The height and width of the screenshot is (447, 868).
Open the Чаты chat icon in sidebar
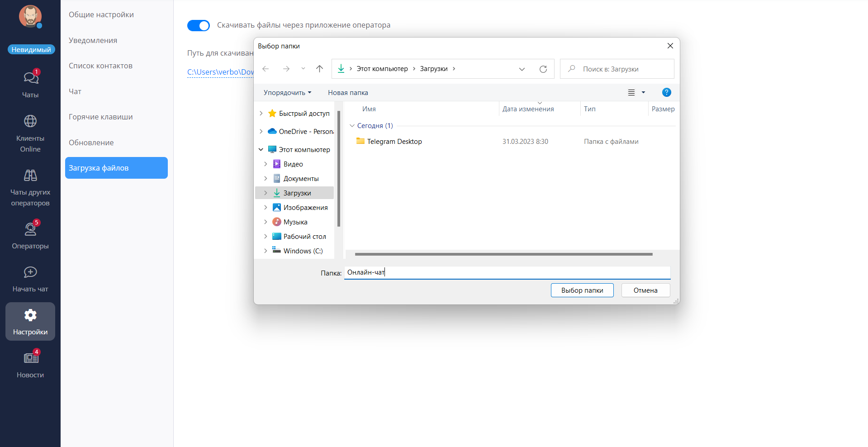coord(30,78)
